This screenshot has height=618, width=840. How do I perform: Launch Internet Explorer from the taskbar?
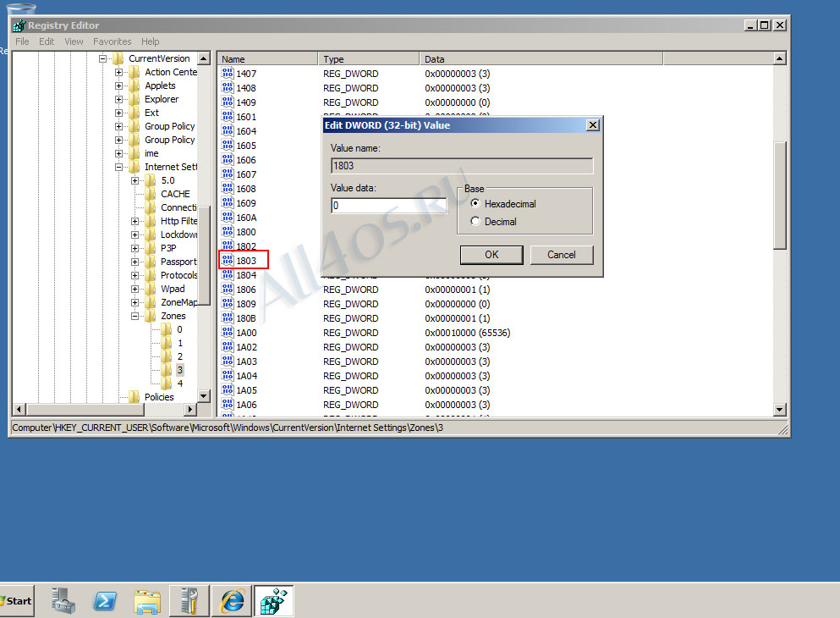pos(233,600)
